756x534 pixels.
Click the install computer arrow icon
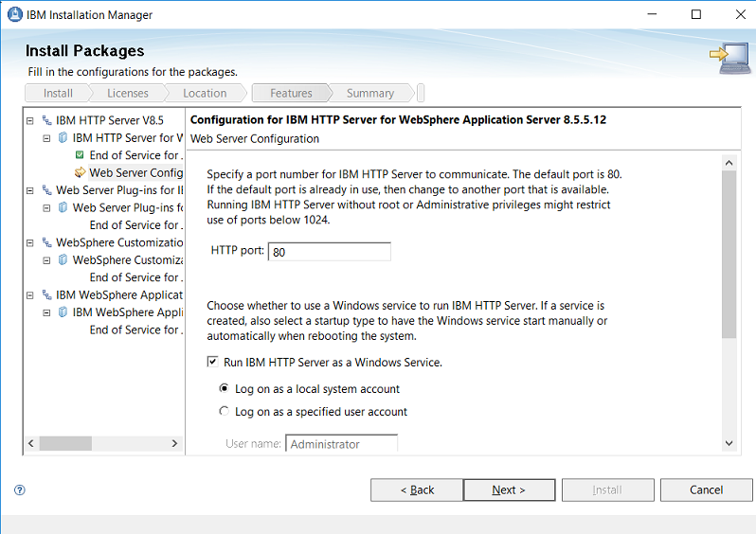pos(730,59)
